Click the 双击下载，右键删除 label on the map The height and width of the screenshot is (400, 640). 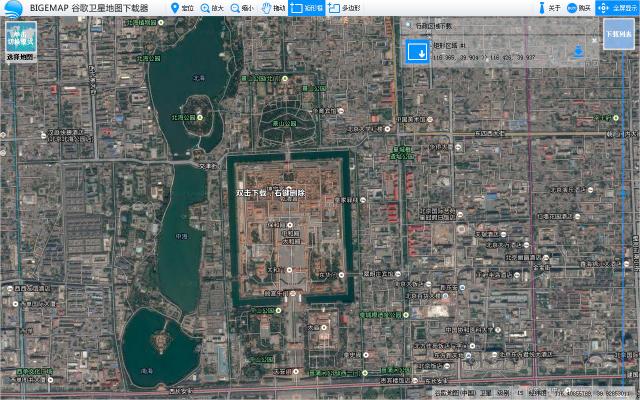tap(270, 192)
